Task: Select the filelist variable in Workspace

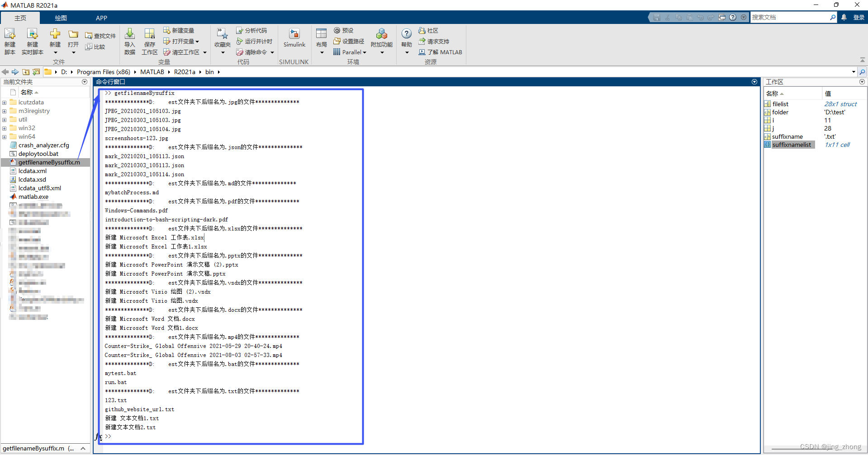Action: click(x=780, y=104)
